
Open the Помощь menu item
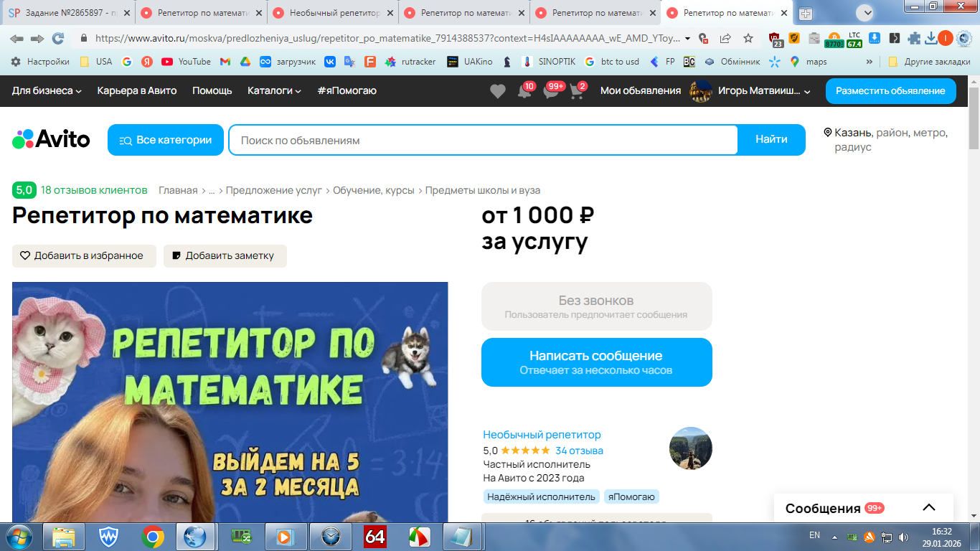pos(212,91)
